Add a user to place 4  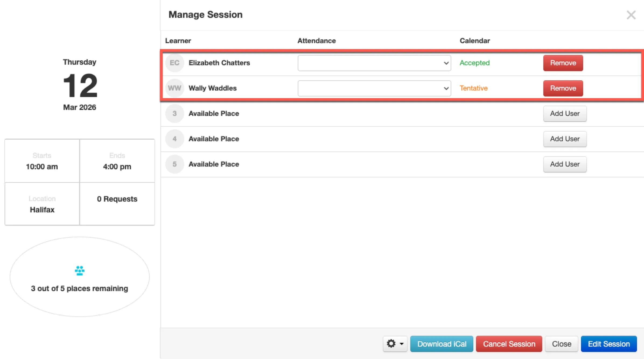tap(565, 139)
